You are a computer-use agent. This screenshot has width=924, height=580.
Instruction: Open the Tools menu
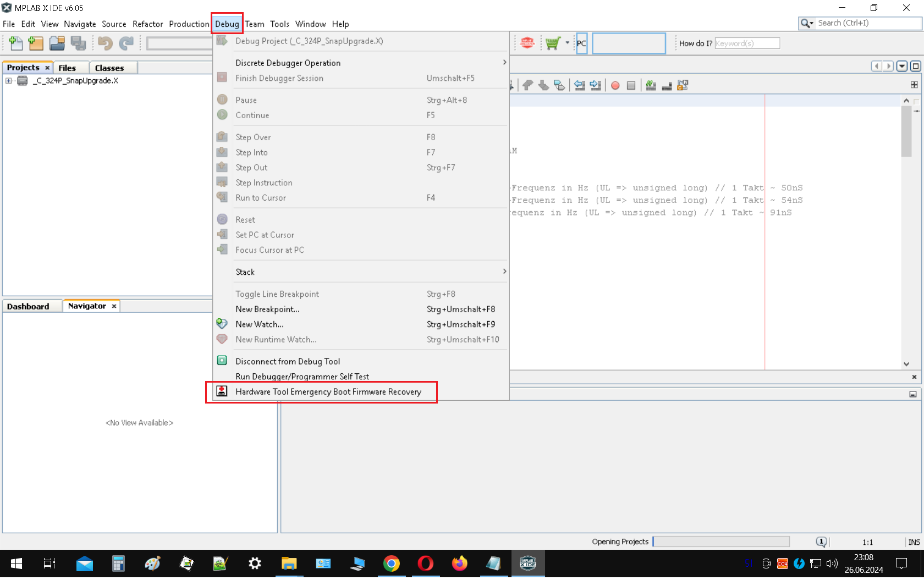point(279,24)
